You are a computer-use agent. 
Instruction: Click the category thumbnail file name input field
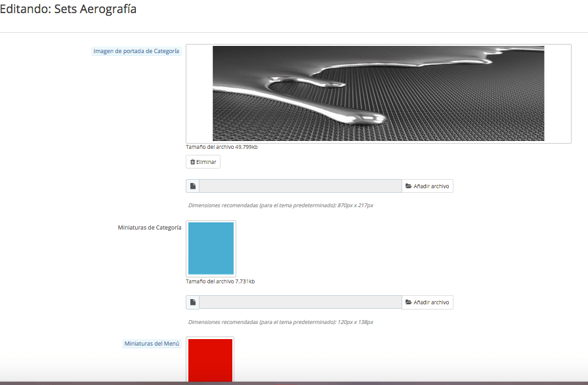point(301,302)
